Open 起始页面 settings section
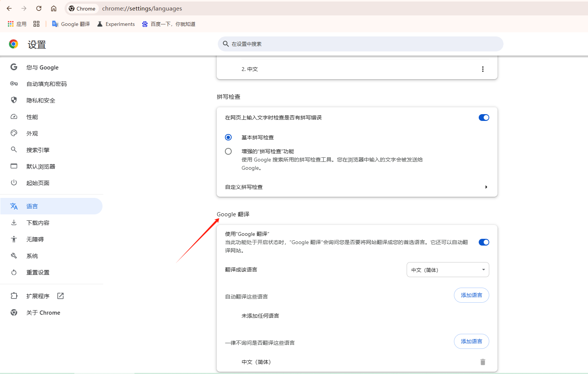The width and height of the screenshot is (588, 374). coord(51,183)
